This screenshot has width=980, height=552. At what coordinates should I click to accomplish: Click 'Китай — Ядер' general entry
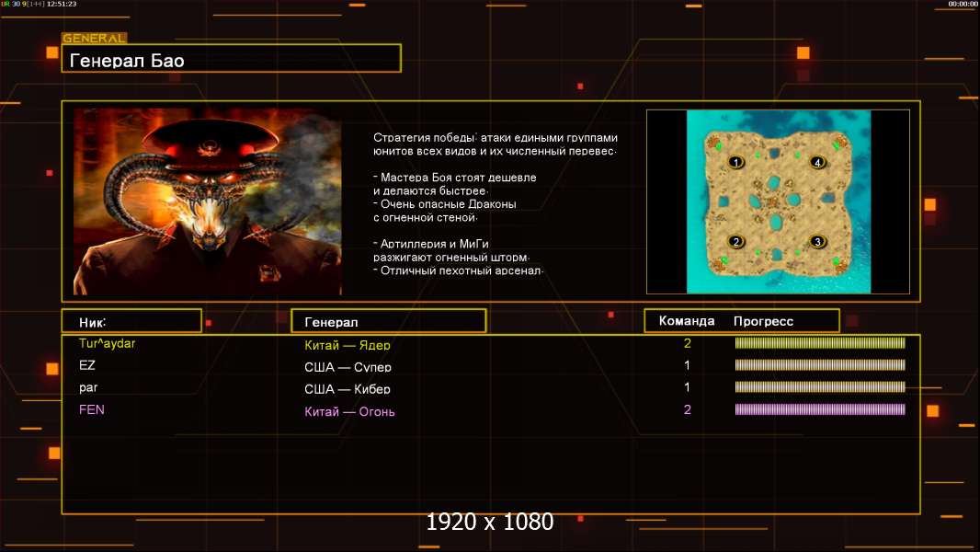(347, 344)
